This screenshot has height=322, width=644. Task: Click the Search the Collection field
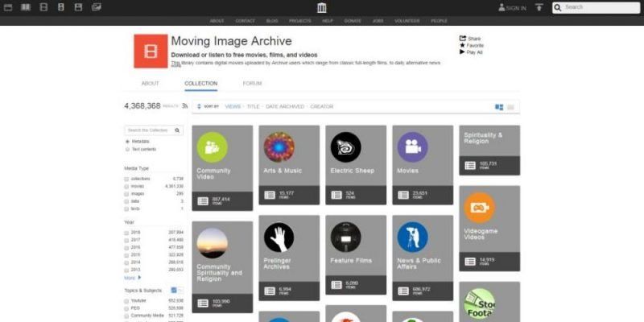click(149, 130)
